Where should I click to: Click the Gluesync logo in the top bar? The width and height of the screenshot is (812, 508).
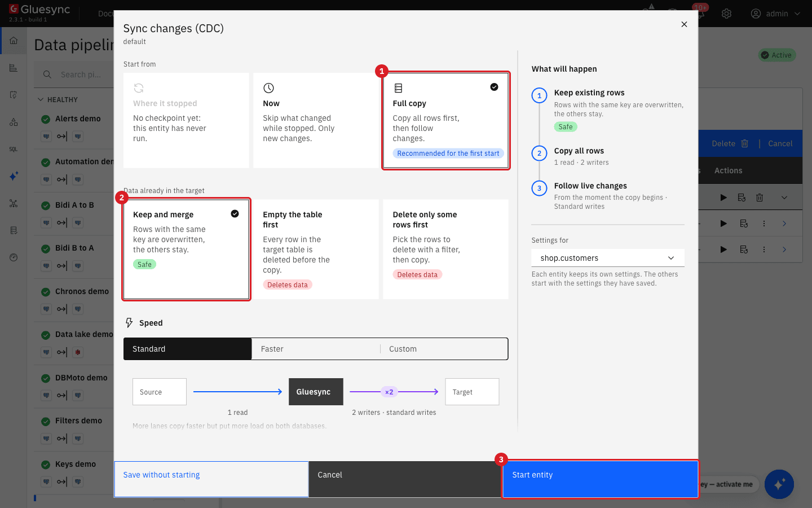39,10
